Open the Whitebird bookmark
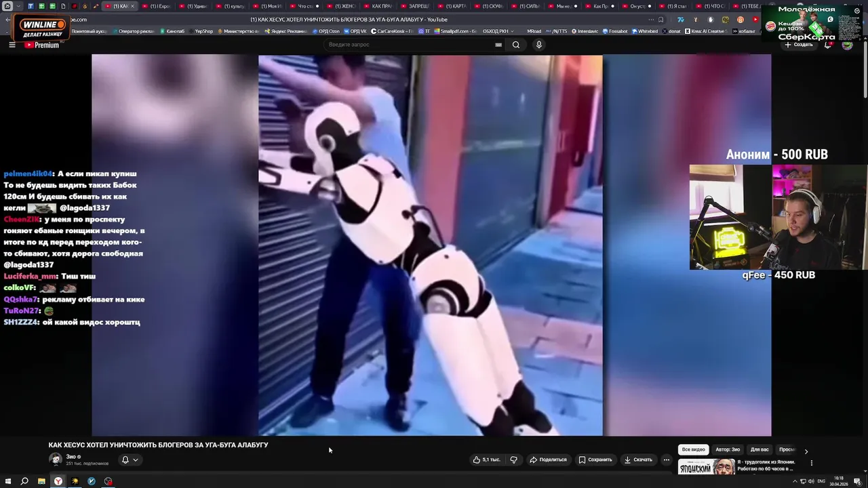This screenshot has height=488, width=868. (x=645, y=31)
